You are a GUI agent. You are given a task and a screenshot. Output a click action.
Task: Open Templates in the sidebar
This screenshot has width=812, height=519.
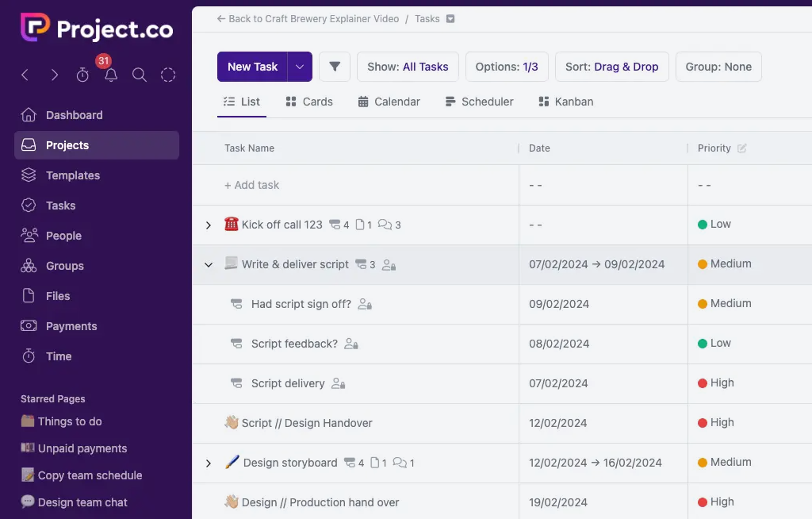coord(97,175)
